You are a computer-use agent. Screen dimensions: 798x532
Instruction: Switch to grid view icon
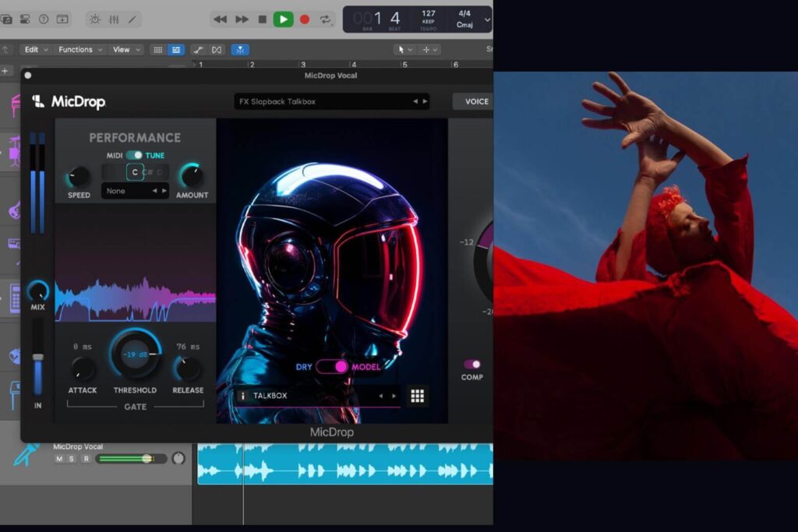pos(157,50)
